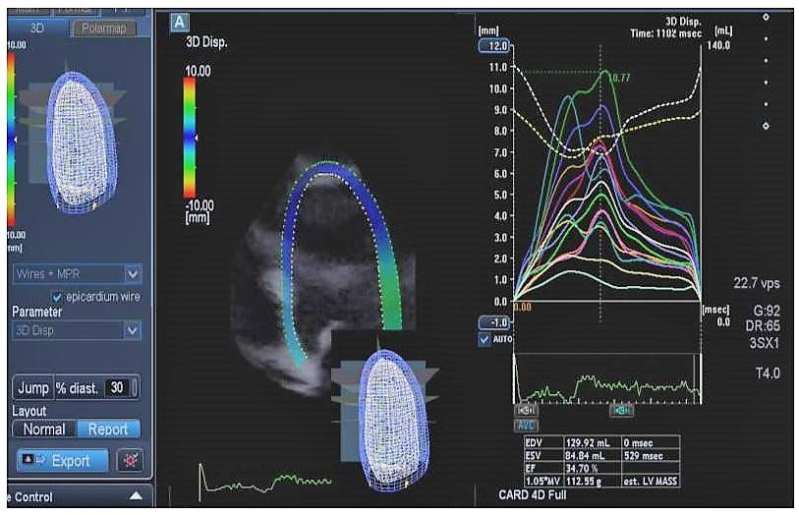Uncheck the AUTO scale checkbox
This screenshot has width=799, height=515.
click(486, 339)
